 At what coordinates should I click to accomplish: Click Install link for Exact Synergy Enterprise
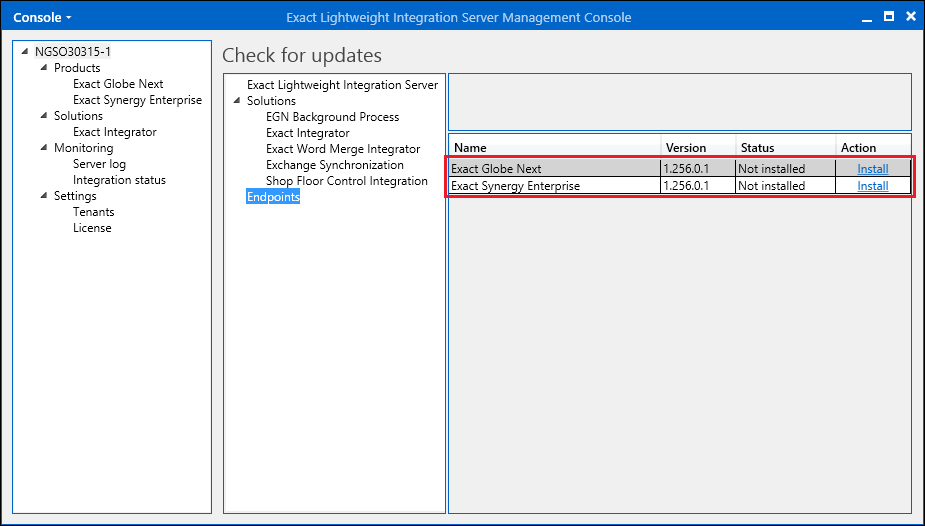coord(872,186)
